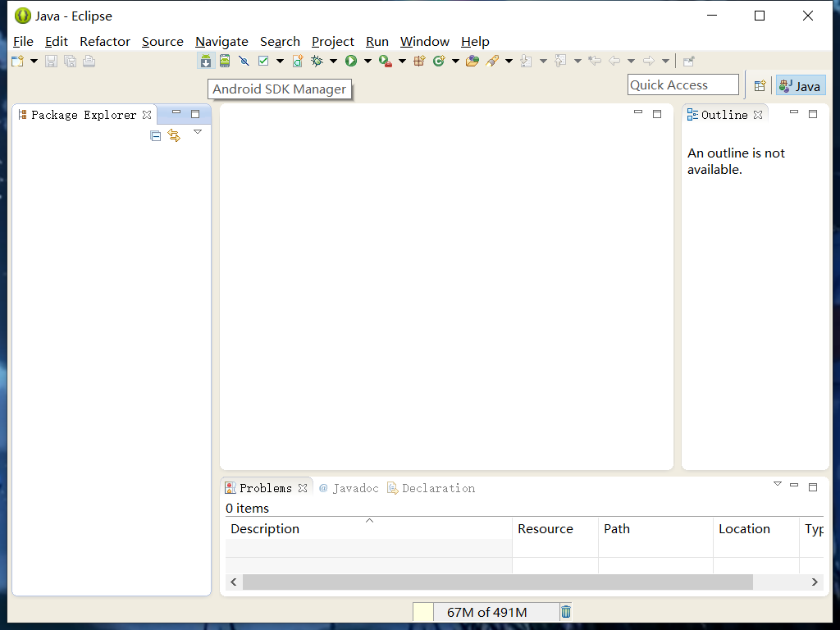Maximize the Package Explorer view
Viewport: 840px width, 630px height.
tap(195, 114)
